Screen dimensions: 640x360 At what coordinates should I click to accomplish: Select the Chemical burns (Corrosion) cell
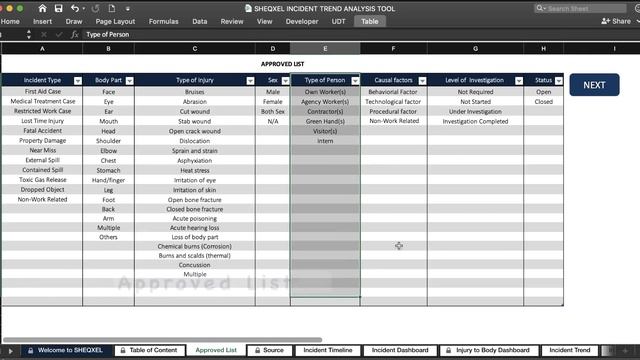coord(195,246)
